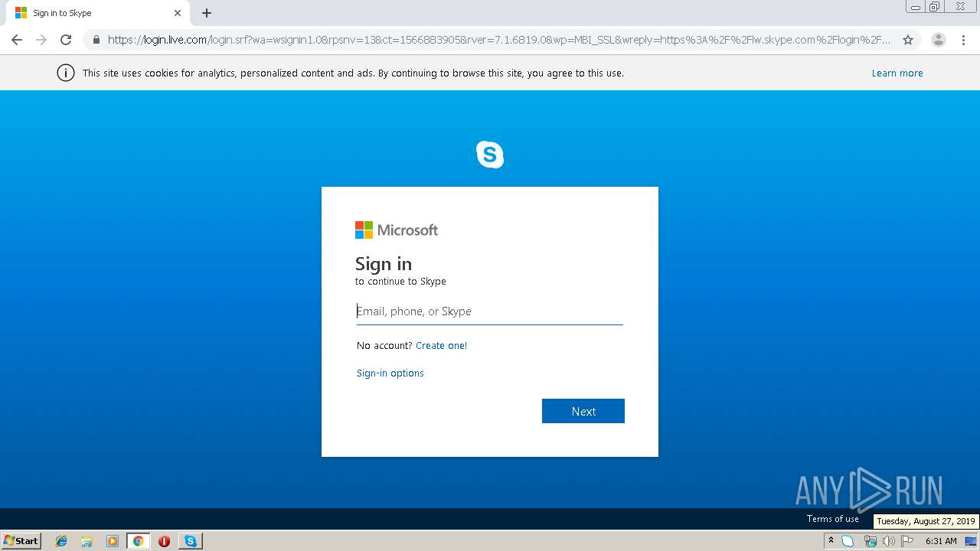Click the volume speaker tray icon
980x551 pixels.
(x=889, y=541)
